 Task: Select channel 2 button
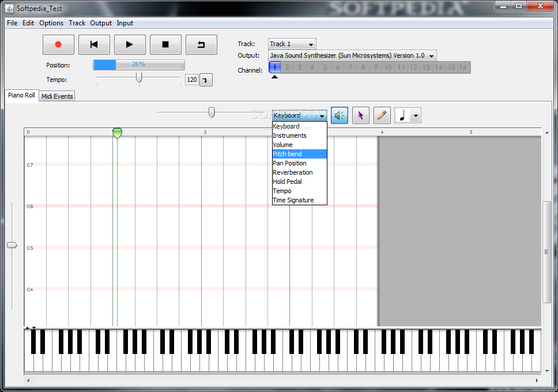(287, 67)
